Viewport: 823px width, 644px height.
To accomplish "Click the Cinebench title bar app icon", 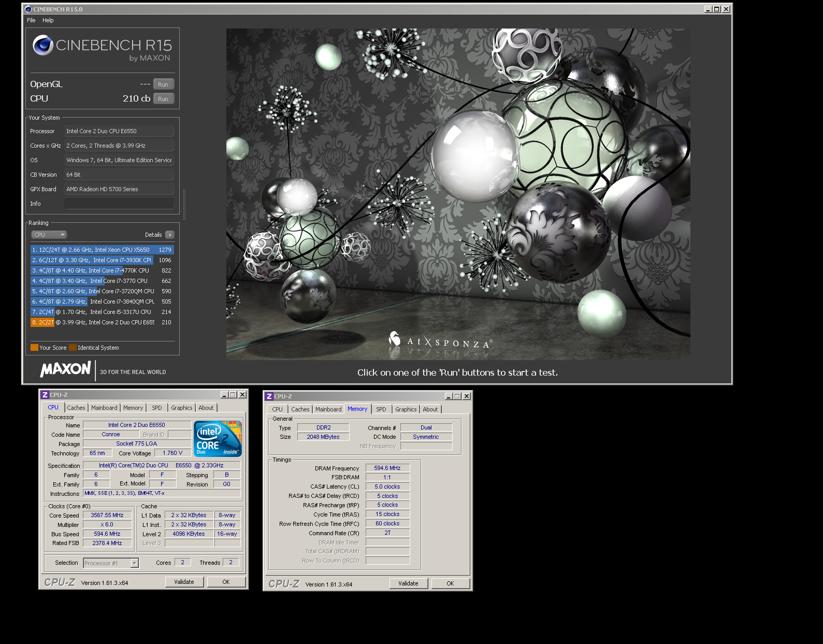I will (28, 9).
